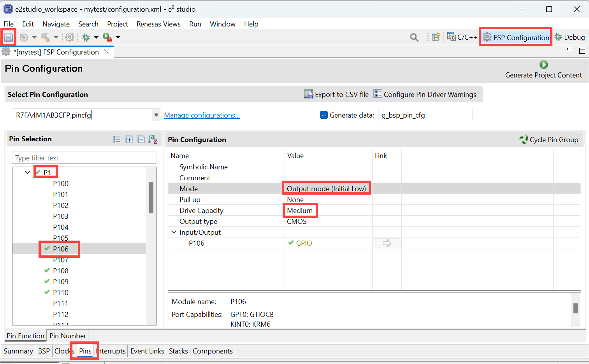
Task: Click the Open Perspective icon
Action: [x=436, y=37]
